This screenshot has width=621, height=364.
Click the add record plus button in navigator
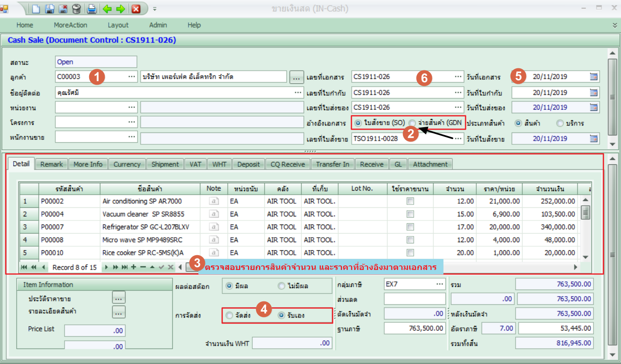tap(133, 267)
